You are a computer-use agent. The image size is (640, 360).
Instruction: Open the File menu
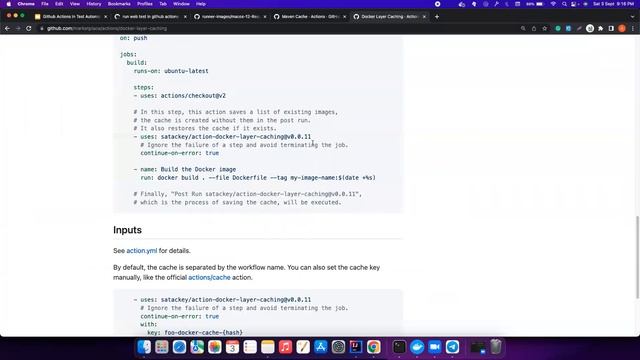tap(45, 4)
